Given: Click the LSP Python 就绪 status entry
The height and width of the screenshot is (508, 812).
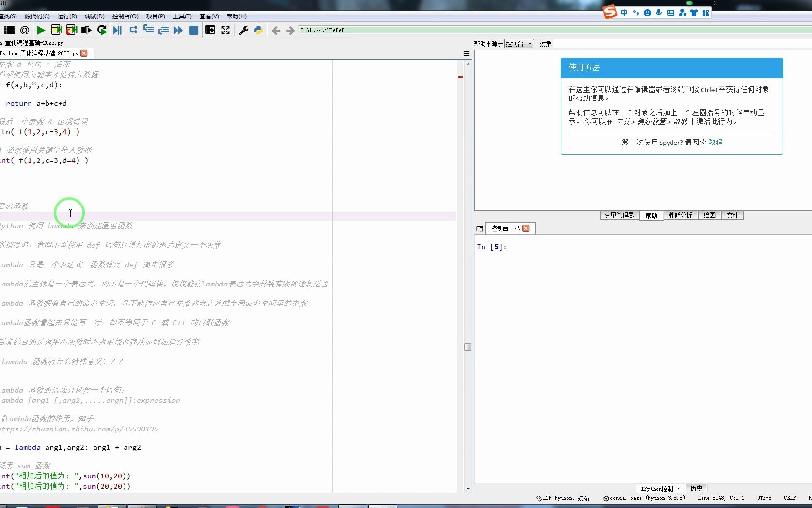Looking at the screenshot, I should pyautogui.click(x=562, y=498).
